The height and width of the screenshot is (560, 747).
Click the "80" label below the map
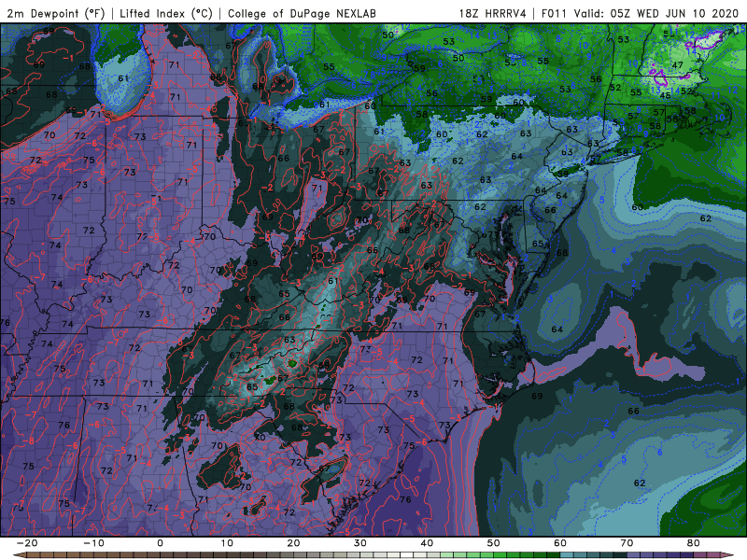[x=694, y=543]
